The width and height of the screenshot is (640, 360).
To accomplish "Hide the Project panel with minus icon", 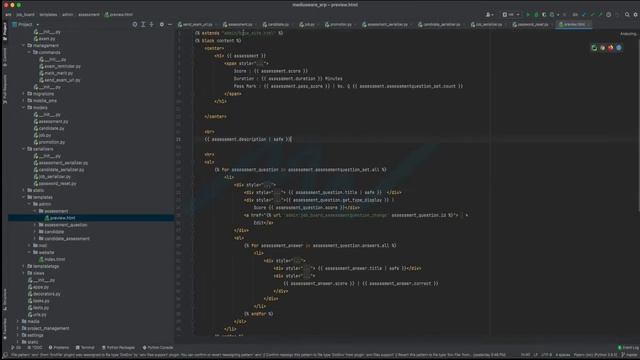I will click(170, 24).
